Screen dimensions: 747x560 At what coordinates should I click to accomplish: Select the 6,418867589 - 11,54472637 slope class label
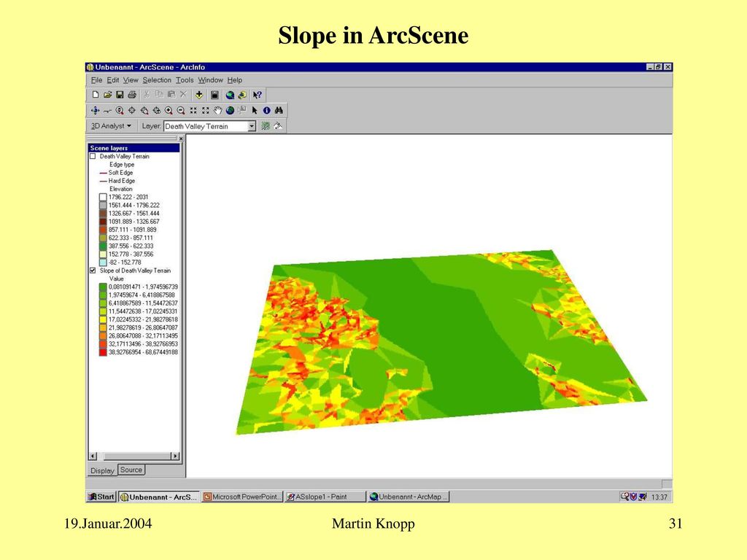(x=143, y=303)
